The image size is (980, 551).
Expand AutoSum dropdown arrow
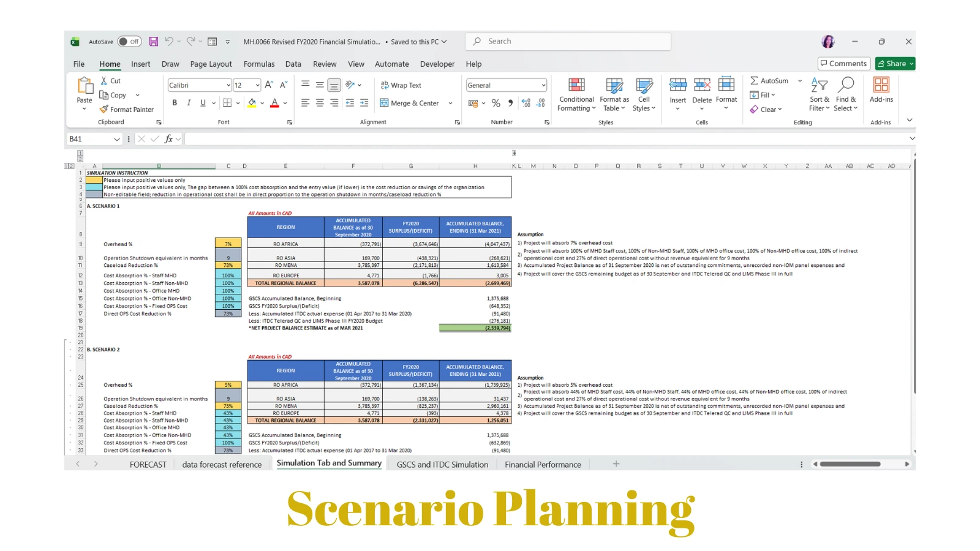(800, 81)
